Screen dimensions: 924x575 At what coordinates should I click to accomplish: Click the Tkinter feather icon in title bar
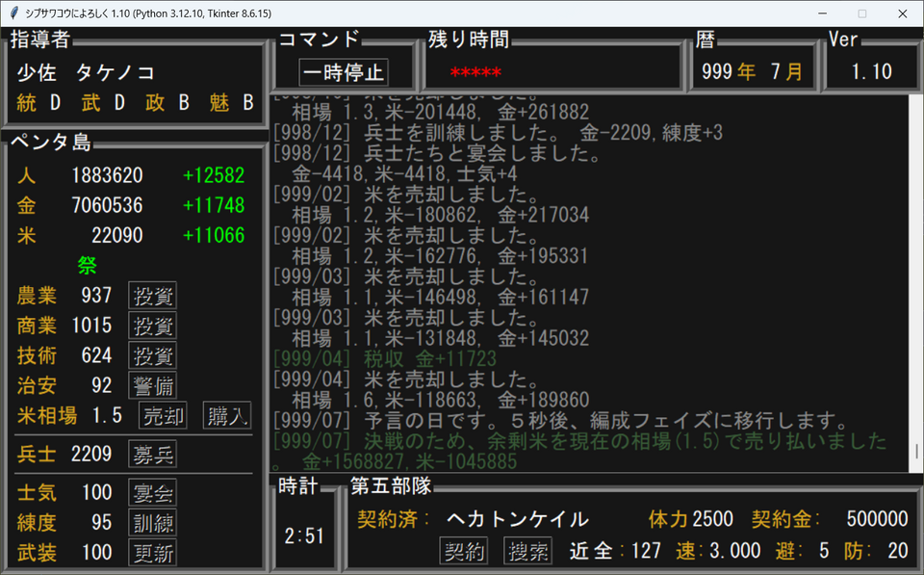(x=13, y=13)
